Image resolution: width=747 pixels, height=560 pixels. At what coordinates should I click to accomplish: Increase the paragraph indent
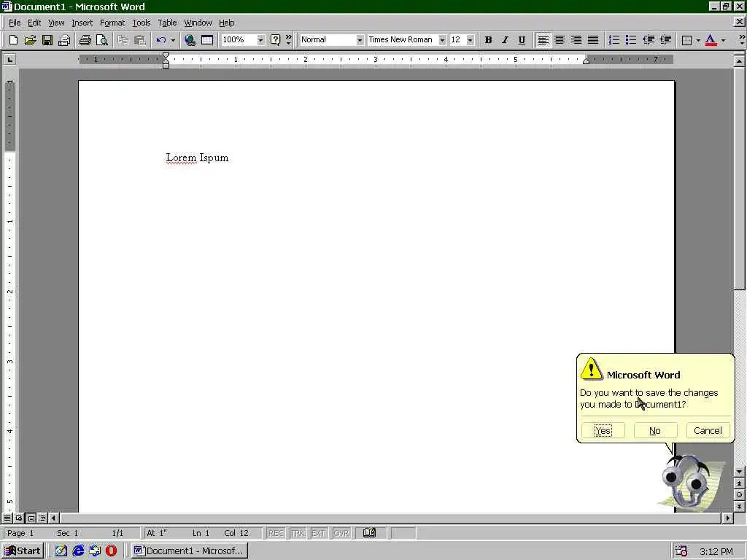click(x=665, y=40)
